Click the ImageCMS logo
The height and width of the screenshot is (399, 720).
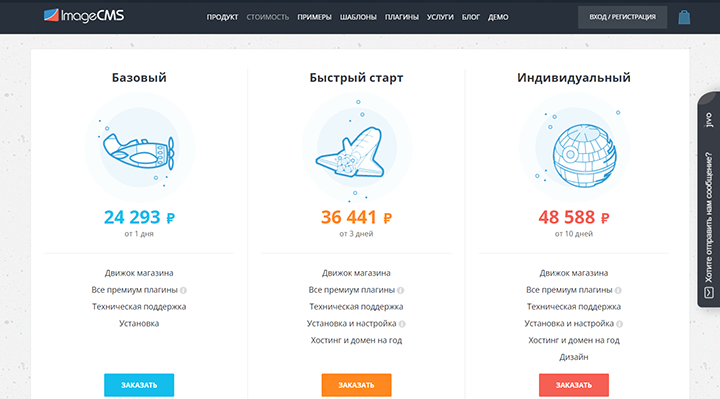(x=84, y=16)
